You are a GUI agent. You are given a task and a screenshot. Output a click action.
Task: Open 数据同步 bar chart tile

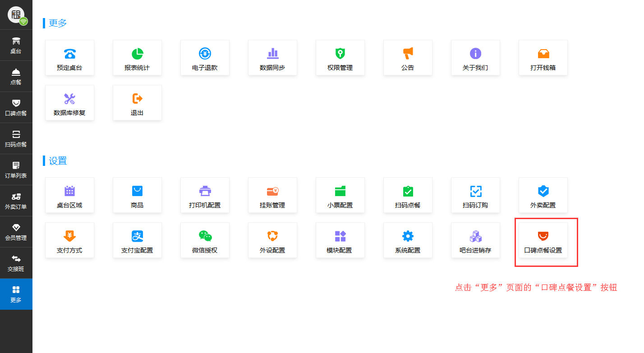point(272,58)
